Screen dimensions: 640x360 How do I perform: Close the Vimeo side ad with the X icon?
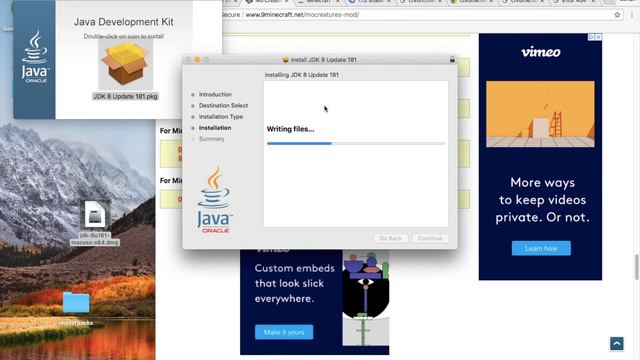tap(598, 37)
